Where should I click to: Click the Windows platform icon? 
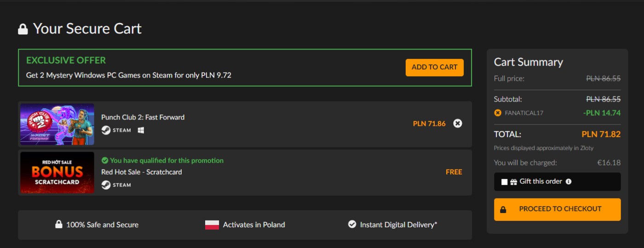click(141, 130)
